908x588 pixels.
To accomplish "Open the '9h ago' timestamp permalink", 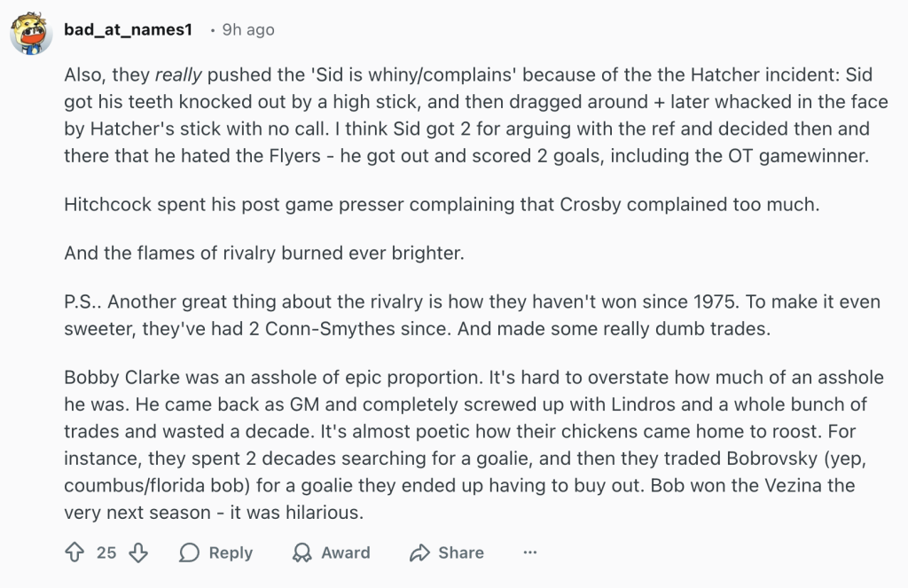I will click(x=247, y=30).
